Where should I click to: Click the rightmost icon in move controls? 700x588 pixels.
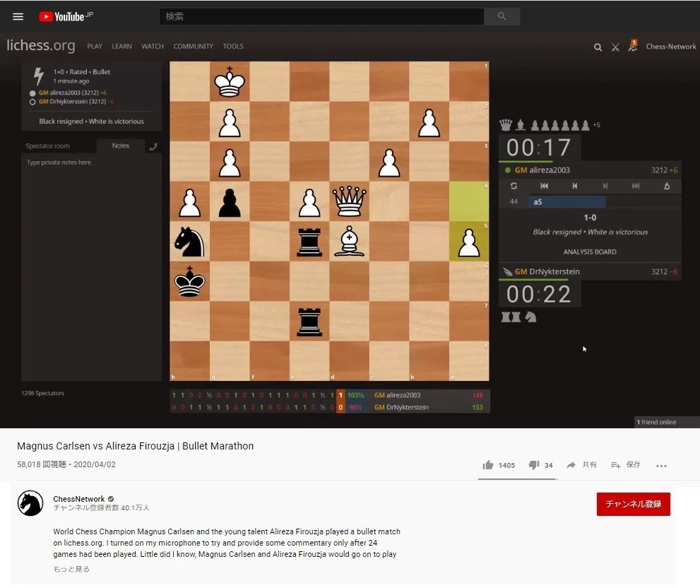pos(667,186)
